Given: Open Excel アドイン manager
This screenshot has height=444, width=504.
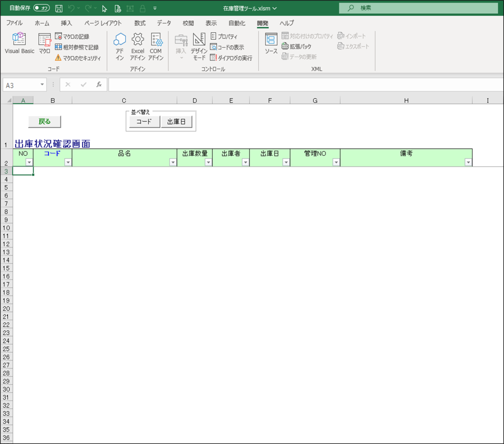Looking at the screenshot, I should point(138,47).
